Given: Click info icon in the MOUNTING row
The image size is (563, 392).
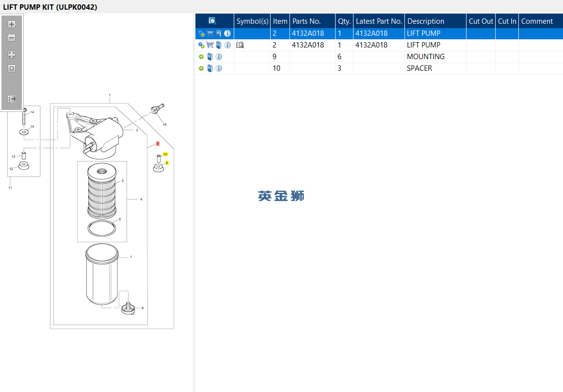Looking at the screenshot, I should click(x=219, y=57).
